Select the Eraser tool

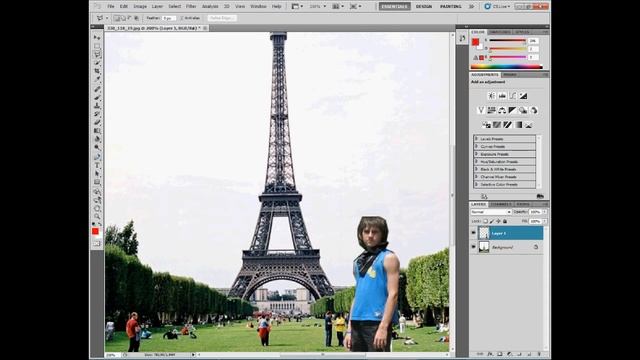tap(97, 122)
